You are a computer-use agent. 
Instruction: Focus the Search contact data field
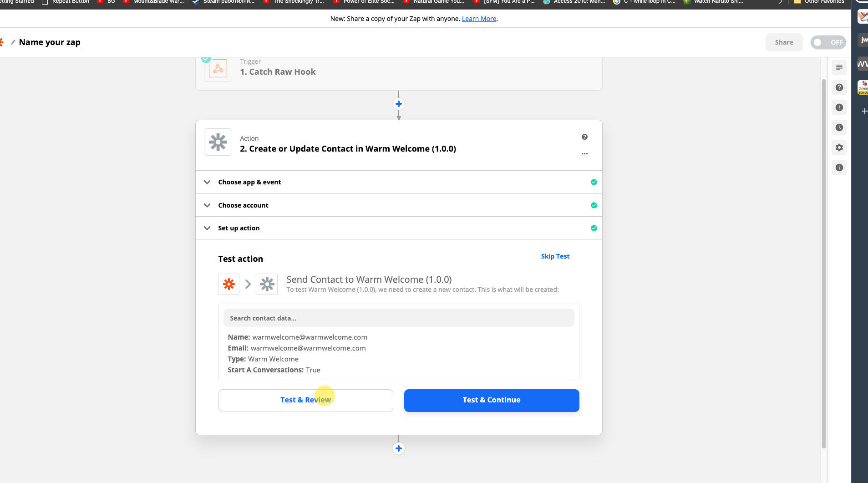tap(399, 318)
